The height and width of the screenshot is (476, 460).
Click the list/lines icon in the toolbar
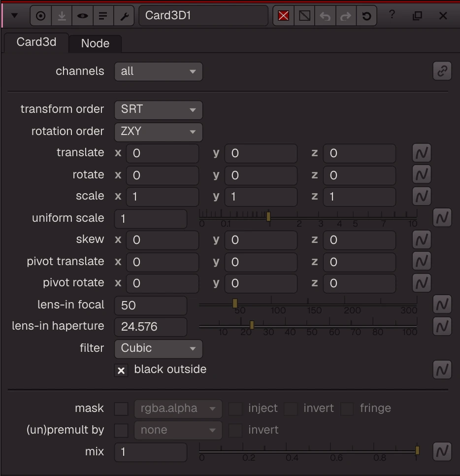103,15
